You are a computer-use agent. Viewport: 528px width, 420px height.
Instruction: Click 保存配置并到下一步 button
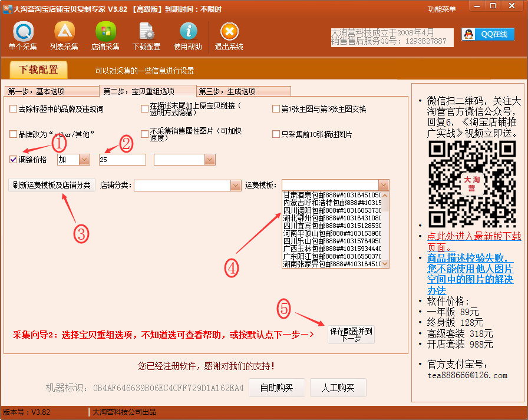[351, 335]
